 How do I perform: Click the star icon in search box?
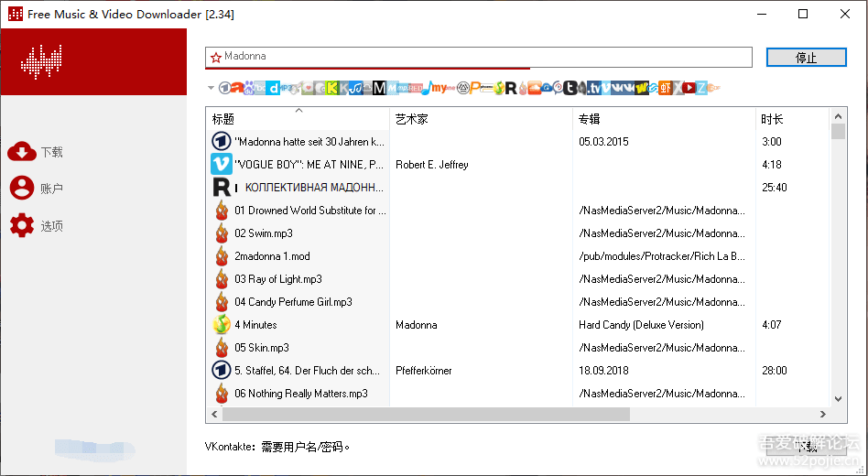(216, 57)
